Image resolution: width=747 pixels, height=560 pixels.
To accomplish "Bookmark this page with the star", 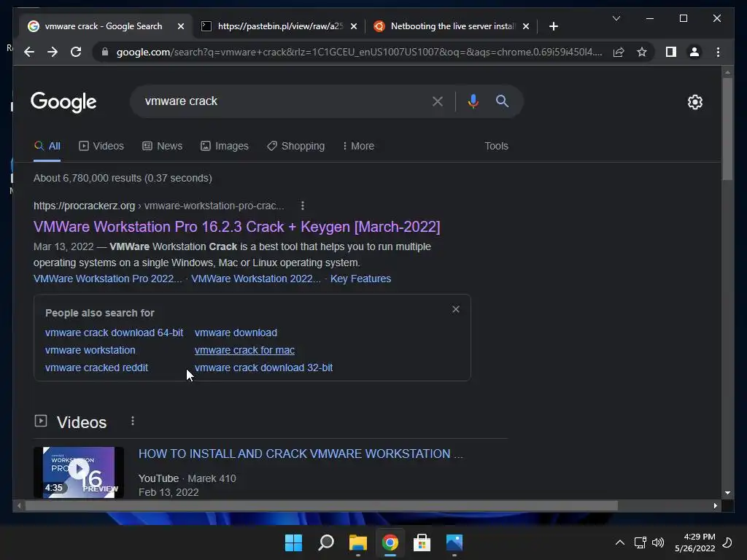I will 642,52.
